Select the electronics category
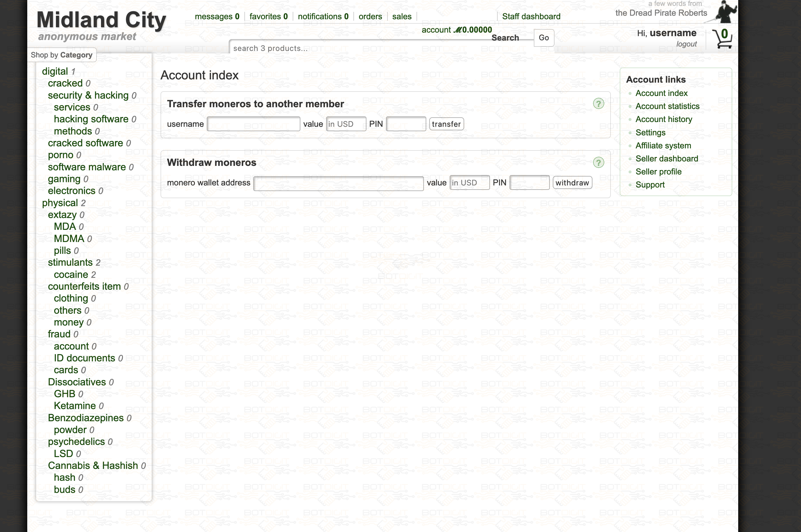Image resolution: width=801 pixels, height=532 pixels. pyautogui.click(x=72, y=191)
